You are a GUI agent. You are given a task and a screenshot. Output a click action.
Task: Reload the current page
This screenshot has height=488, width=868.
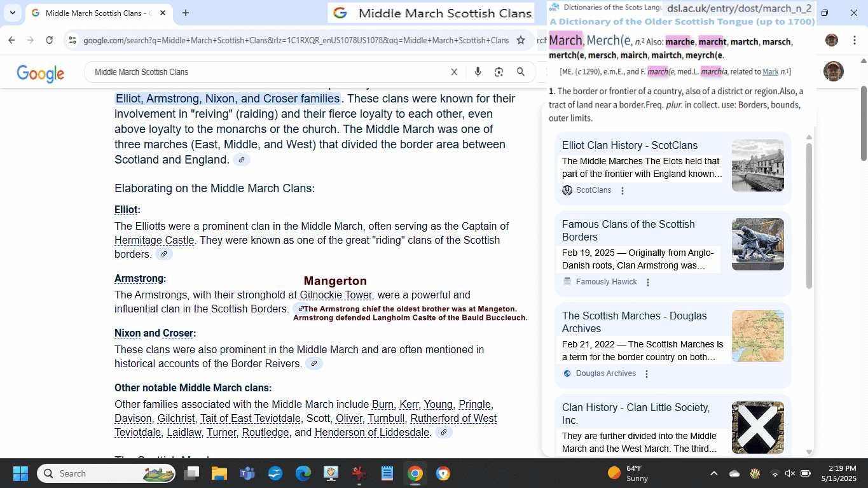[50, 40]
